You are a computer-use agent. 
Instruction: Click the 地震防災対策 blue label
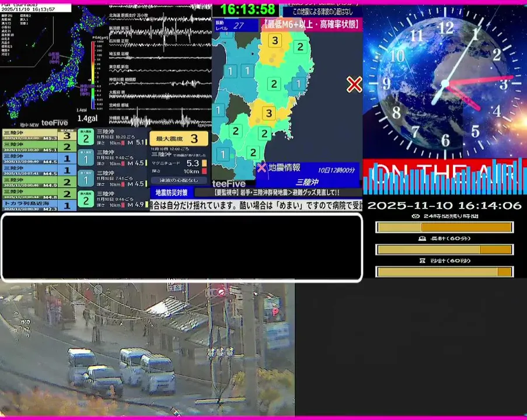click(172, 192)
